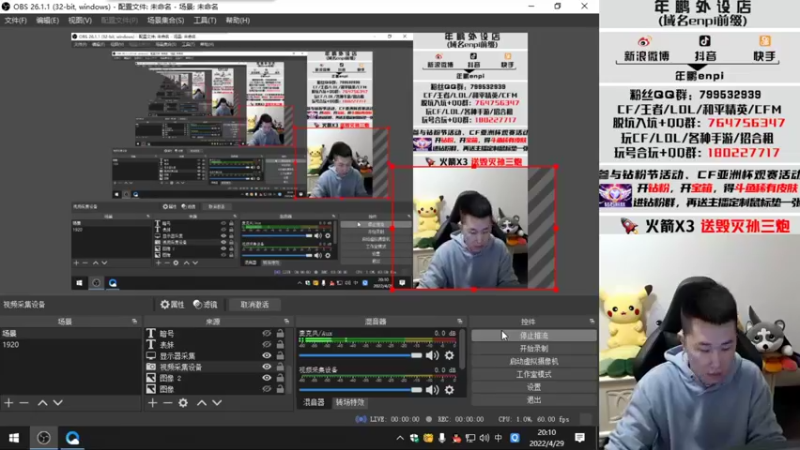
Task: Open the 视图(V) menu
Action: click(80, 20)
